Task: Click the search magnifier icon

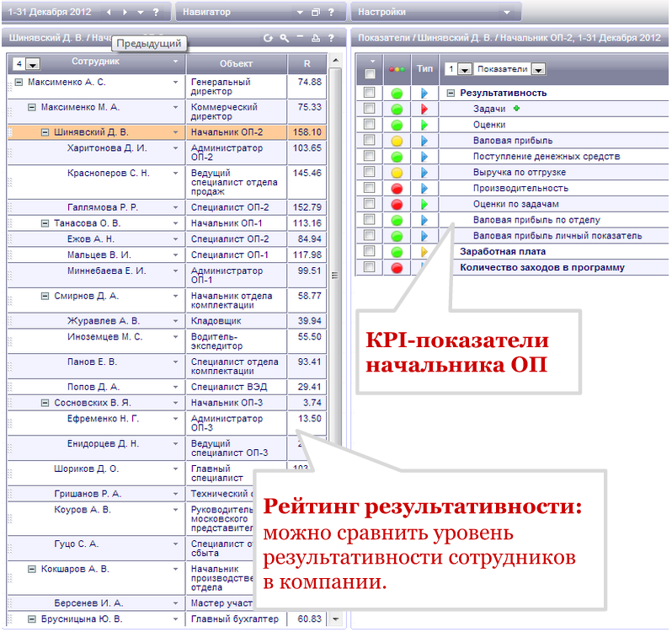Action: tap(284, 38)
